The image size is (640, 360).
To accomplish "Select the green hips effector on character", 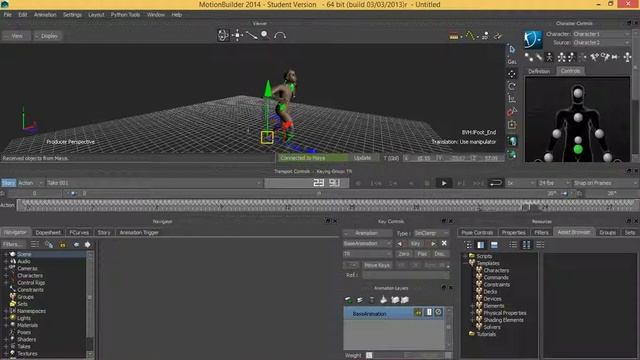I will coord(578,149).
